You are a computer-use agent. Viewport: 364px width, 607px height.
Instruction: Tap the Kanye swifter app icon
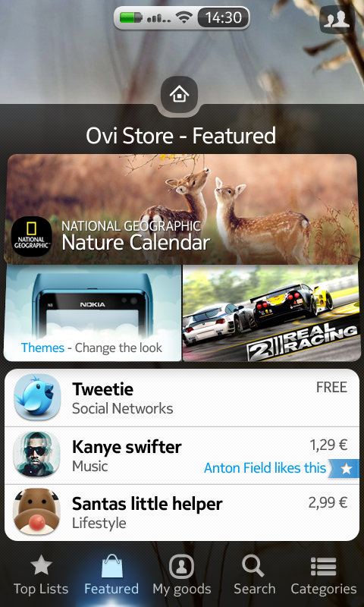pos(37,454)
